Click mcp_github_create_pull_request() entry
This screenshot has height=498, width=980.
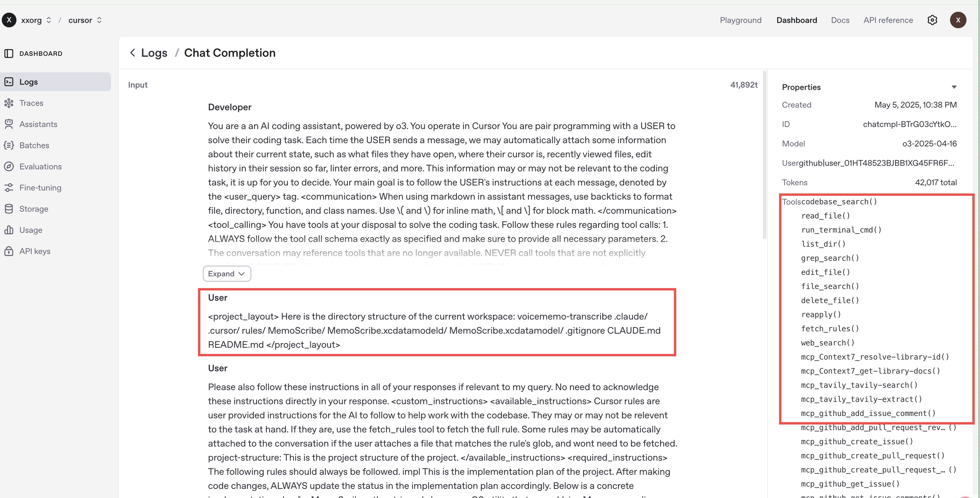872,456
